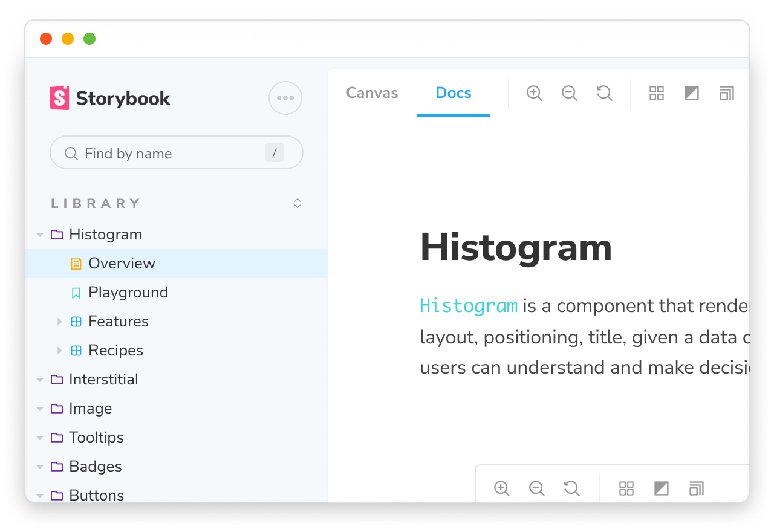Click the Histogram folder label
Viewport: 774px width, 532px height.
click(x=106, y=235)
